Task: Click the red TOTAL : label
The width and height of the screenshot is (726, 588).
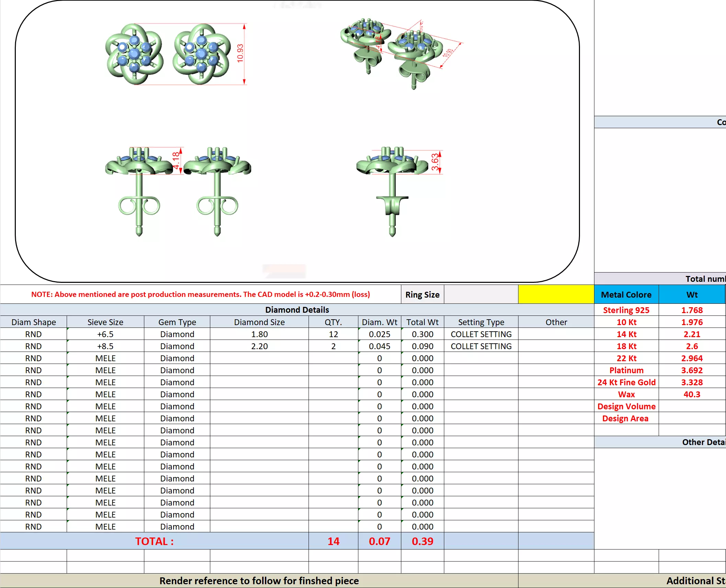Action: (154, 541)
